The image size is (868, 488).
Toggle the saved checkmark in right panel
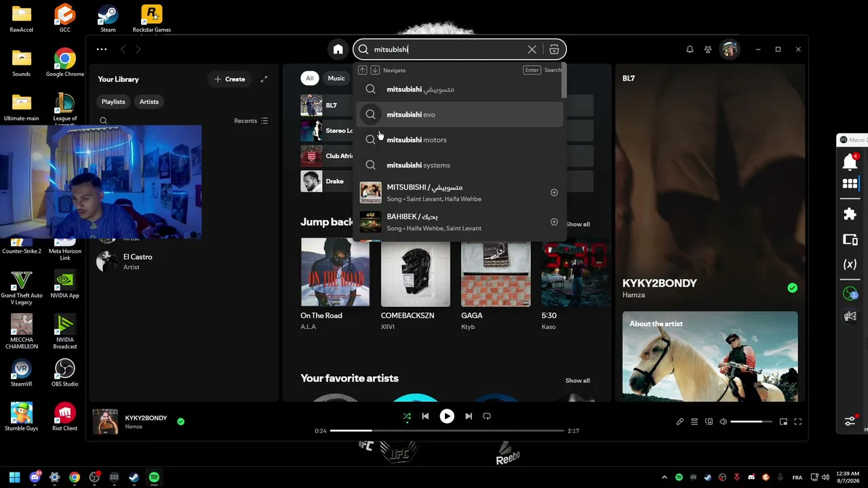coord(792,288)
